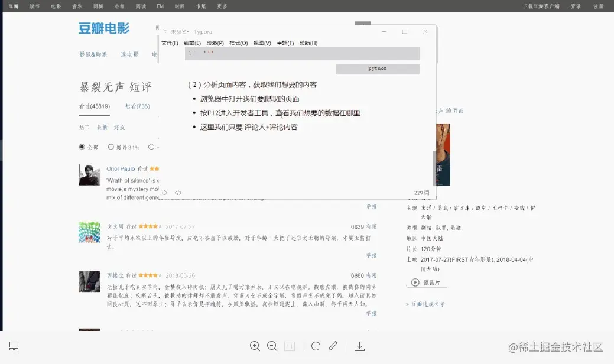Rotate the image with the rotate icon
The height and width of the screenshot is (364, 614).
pyautogui.click(x=316, y=346)
